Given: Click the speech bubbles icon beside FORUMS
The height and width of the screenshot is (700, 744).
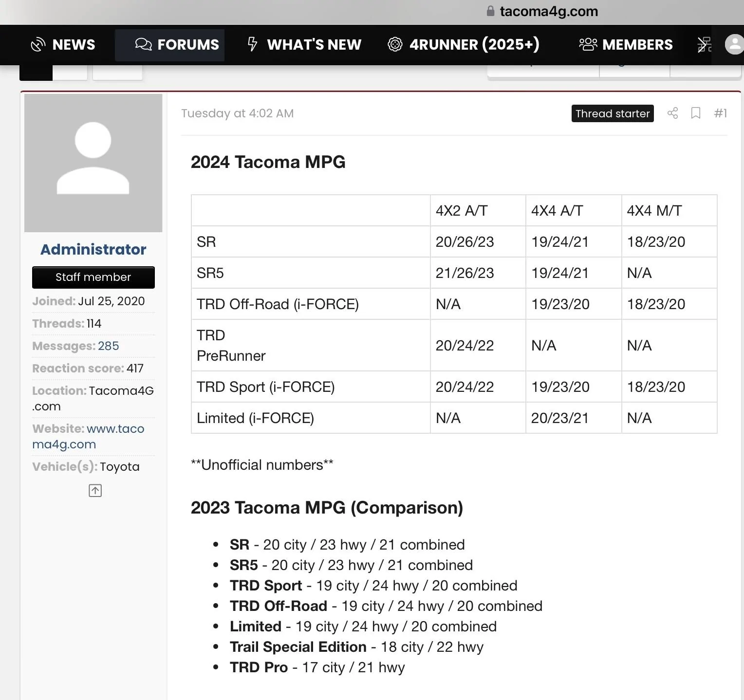Looking at the screenshot, I should [143, 44].
